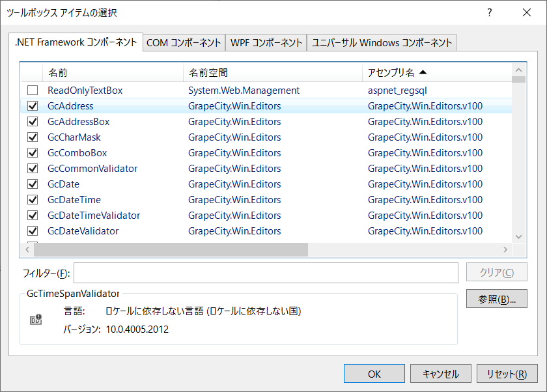The width and height of the screenshot is (547, 392).
Task: Click the アセンブリ名 sort arrow
Action: [423, 72]
